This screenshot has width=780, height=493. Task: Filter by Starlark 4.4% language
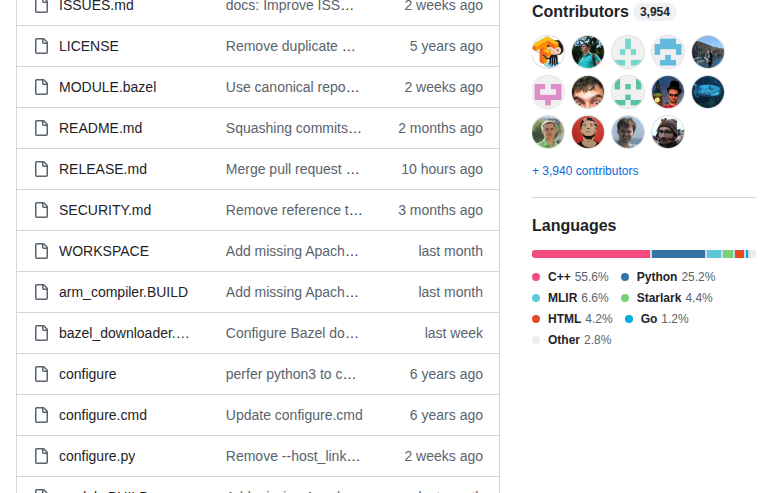667,298
